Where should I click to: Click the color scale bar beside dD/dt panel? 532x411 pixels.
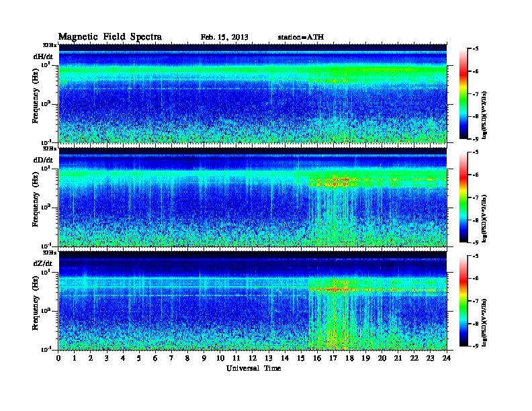pos(463,197)
